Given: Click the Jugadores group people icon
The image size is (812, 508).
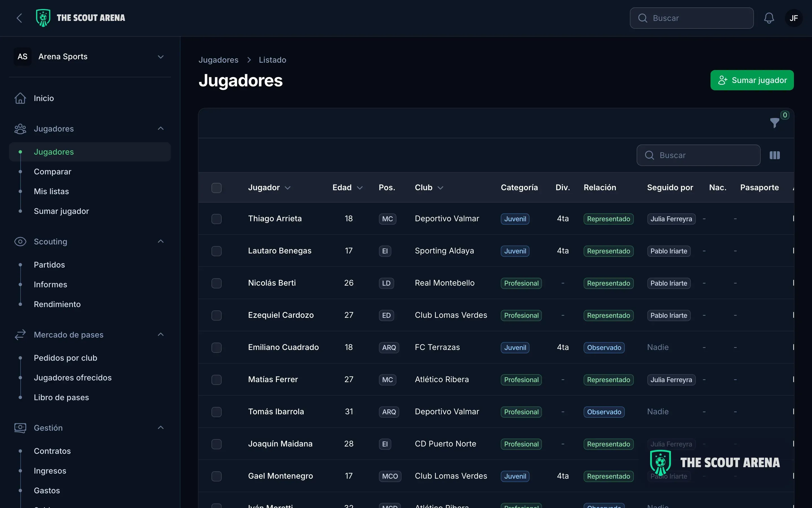Looking at the screenshot, I should tap(20, 129).
